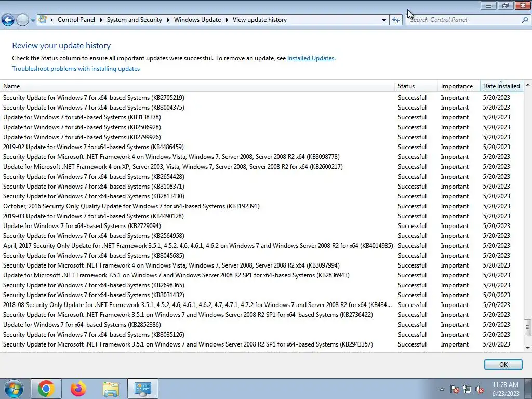Click the scrollbar down arrow
The height and width of the screenshot is (399, 532).
pyautogui.click(x=528, y=348)
